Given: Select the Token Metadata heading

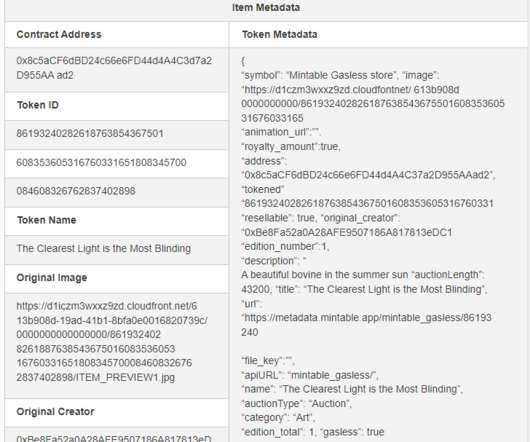Looking at the screenshot, I should coord(280,34).
